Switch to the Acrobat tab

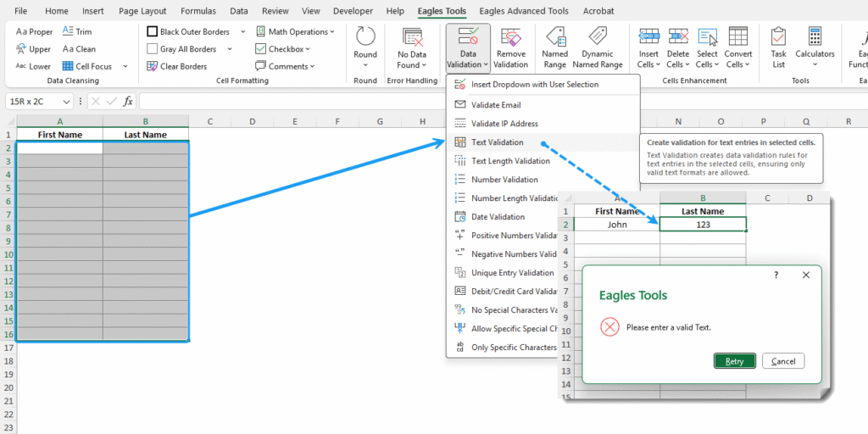[598, 10]
